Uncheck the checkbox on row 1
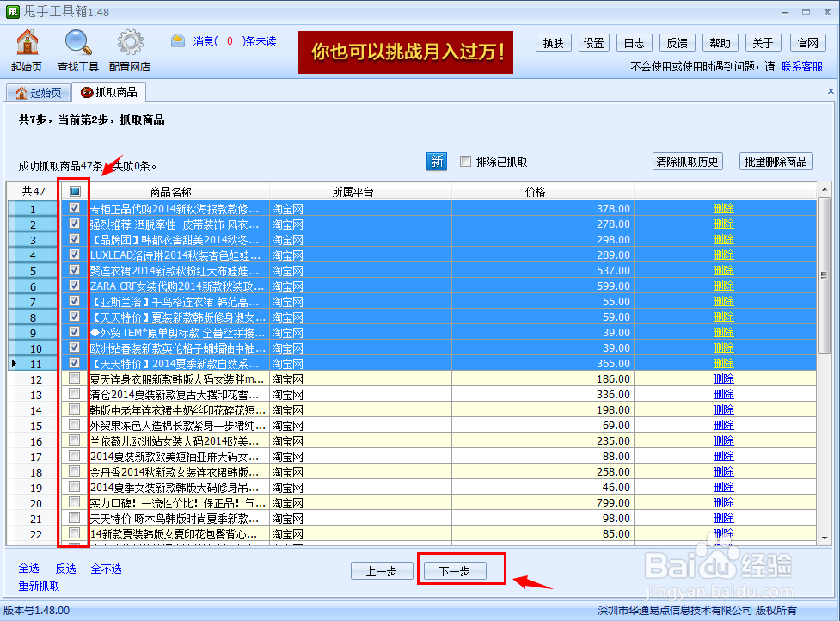Image resolution: width=840 pixels, height=621 pixels. [73, 208]
